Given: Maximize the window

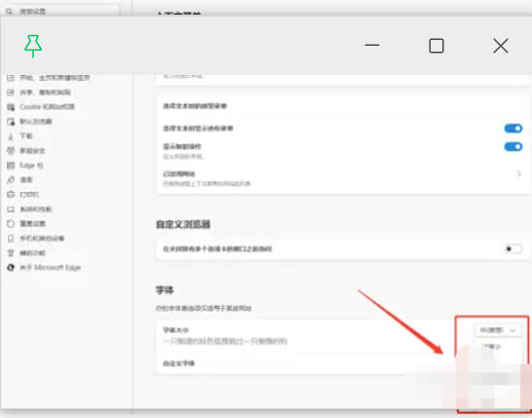Looking at the screenshot, I should click(x=437, y=46).
